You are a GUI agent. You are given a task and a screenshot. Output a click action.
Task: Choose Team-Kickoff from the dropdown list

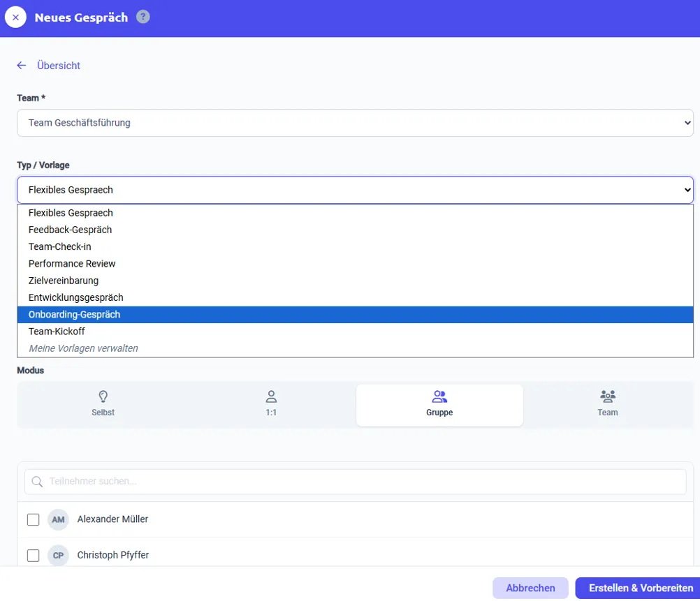(x=355, y=332)
